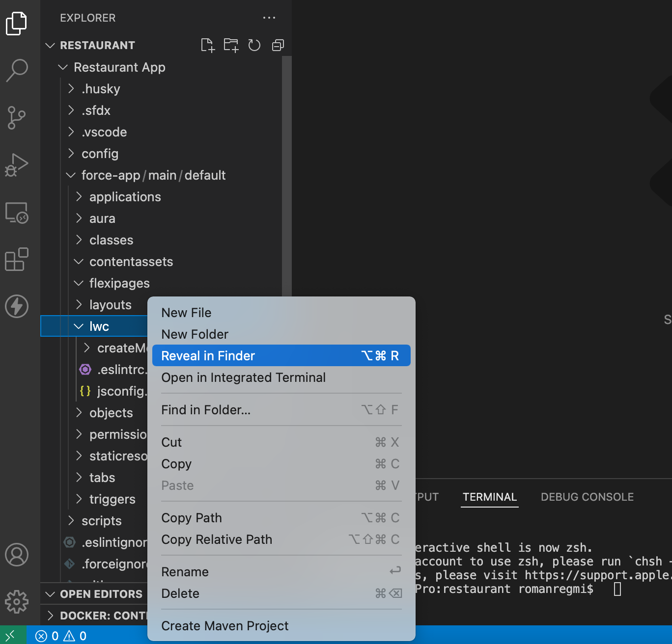672x644 pixels.
Task: Open Source Control view
Action: (17, 118)
